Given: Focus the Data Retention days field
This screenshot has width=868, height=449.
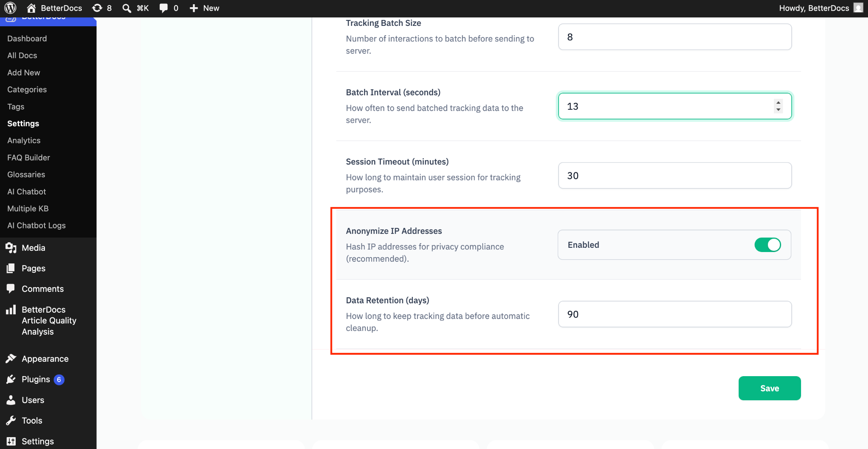Looking at the screenshot, I should (675, 314).
